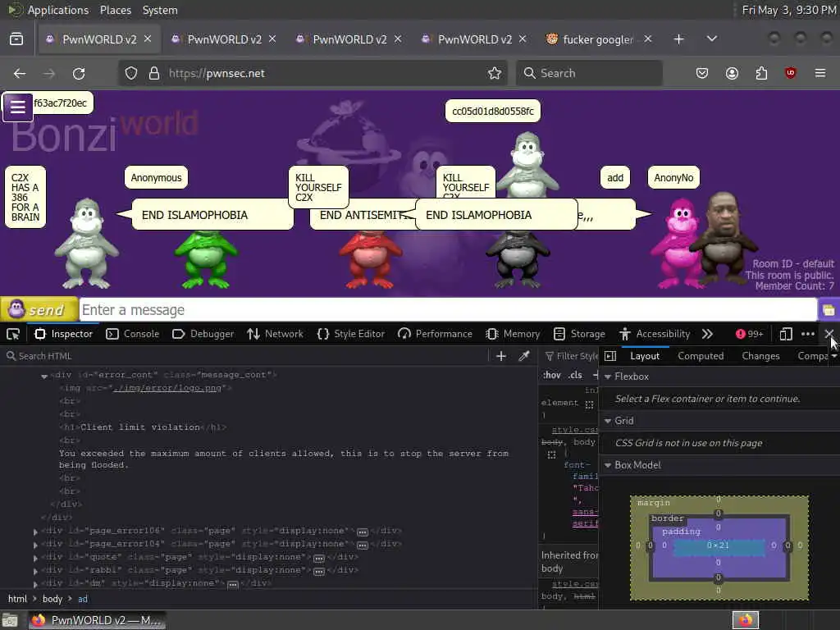
Task: Click the 99+ error count badge
Action: tap(750, 335)
